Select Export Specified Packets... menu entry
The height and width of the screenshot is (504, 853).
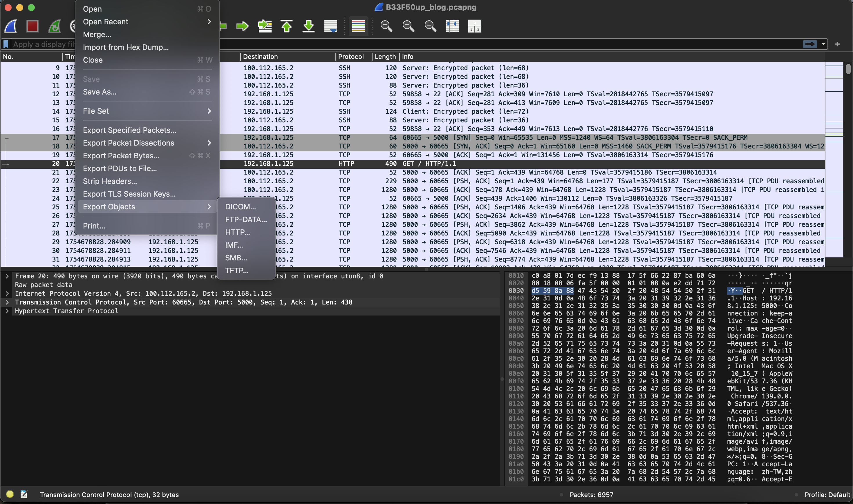click(129, 130)
